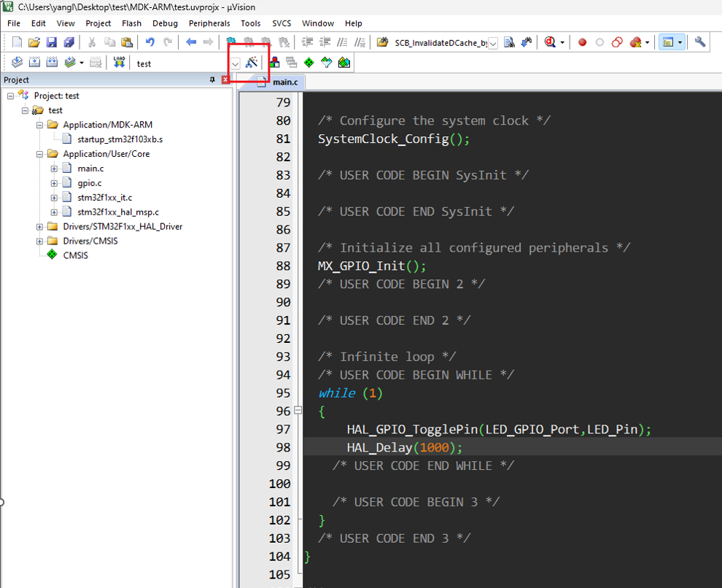Collapse the code block at line 96
This screenshot has height=588, width=722.
pyautogui.click(x=298, y=410)
